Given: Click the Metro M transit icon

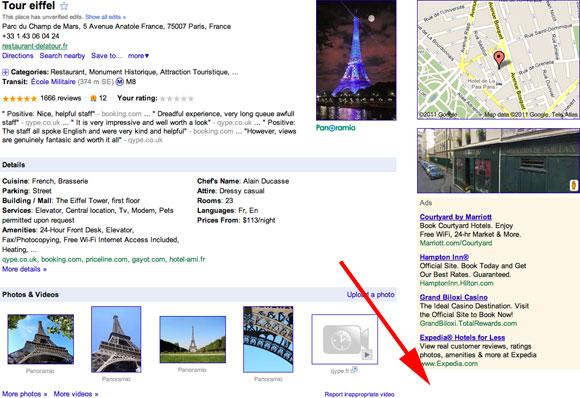Looking at the screenshot, I should tap(119, 82).
